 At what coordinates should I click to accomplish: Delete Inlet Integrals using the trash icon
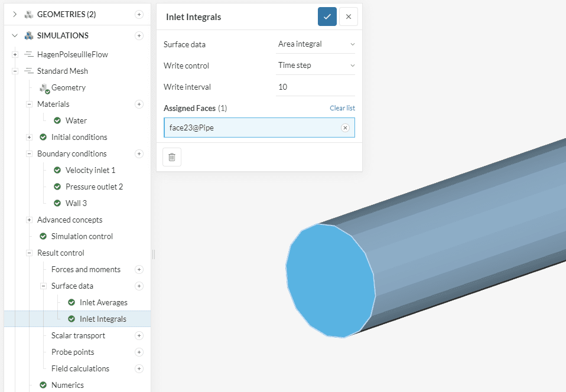point(172,157)
